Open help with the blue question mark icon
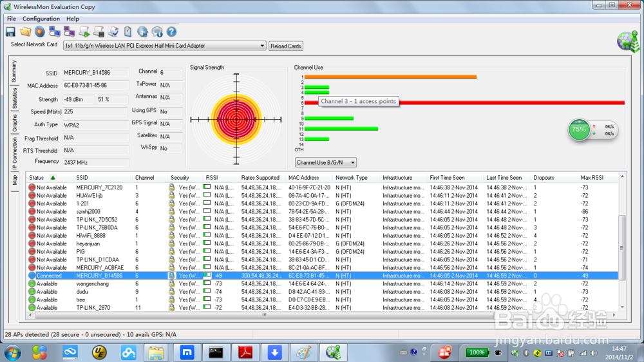This screenshot has height=362, width=644. (x=172, y=32)
